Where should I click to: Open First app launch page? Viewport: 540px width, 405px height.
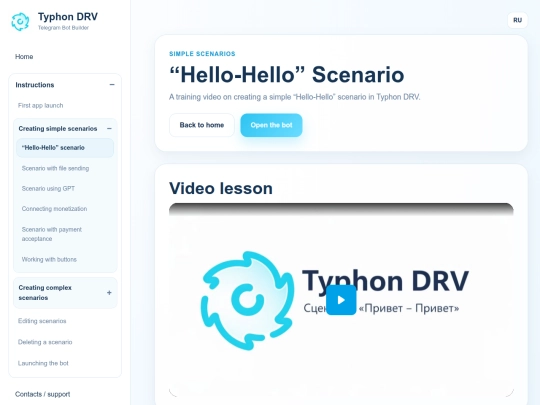click(41, 105)
